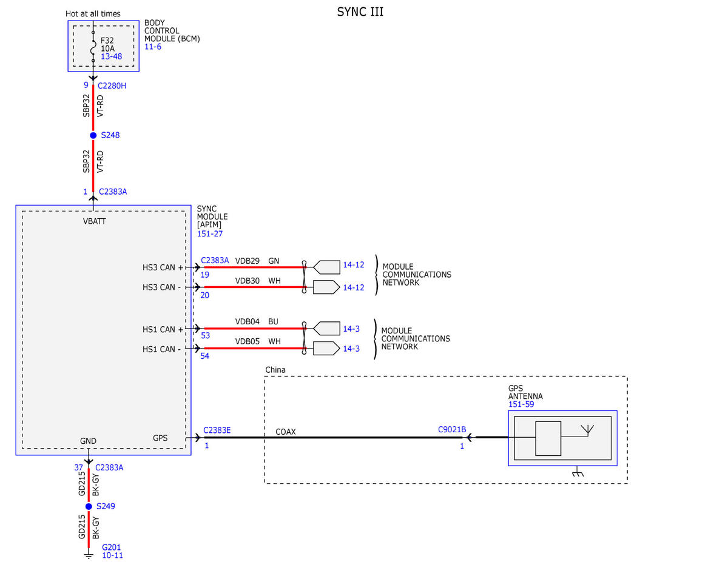728x562 pixels.
Task: Click the 'HS1 CAN -' pin label
Action: [x=161, y=349]
